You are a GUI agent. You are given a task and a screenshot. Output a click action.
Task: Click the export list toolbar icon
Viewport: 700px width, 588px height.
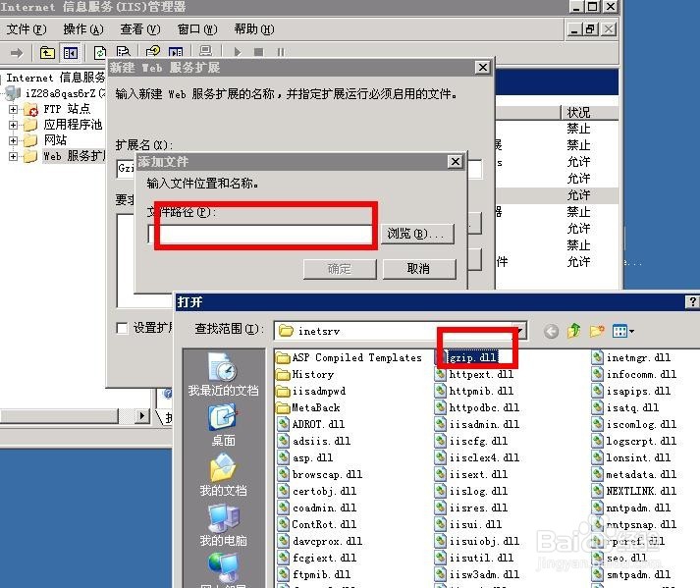[124, 52]
